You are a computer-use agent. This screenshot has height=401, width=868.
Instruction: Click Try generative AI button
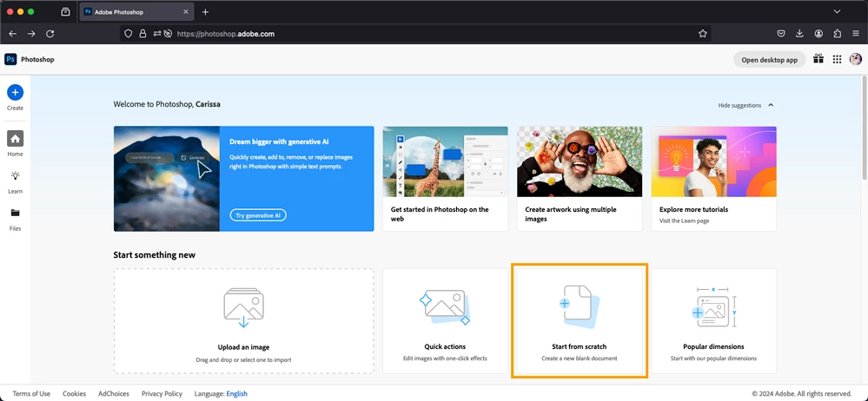click(258, 216)
